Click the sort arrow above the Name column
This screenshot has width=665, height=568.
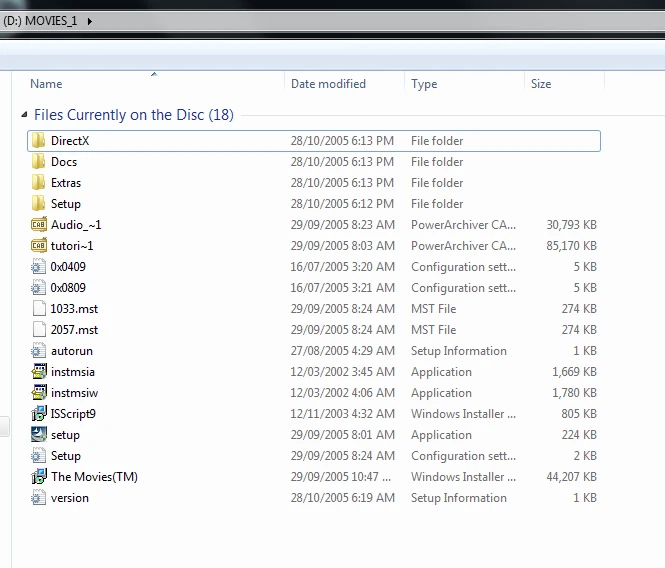(x=154, y=73)
